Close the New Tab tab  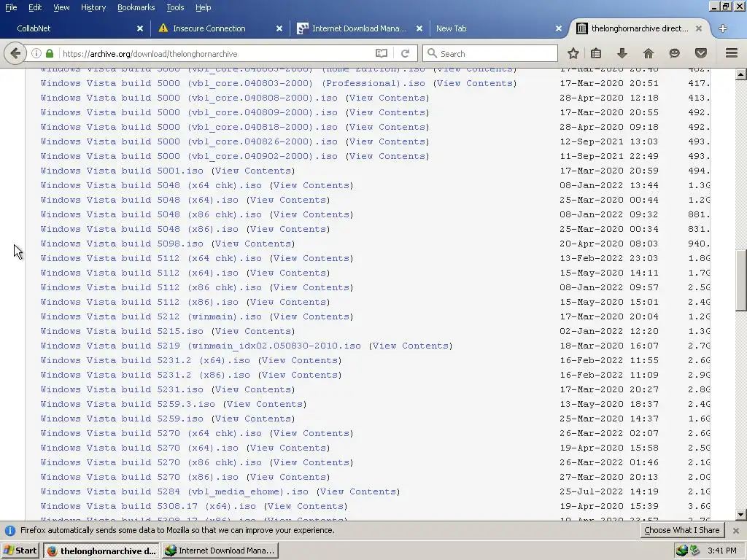click(x=559, y=28)
